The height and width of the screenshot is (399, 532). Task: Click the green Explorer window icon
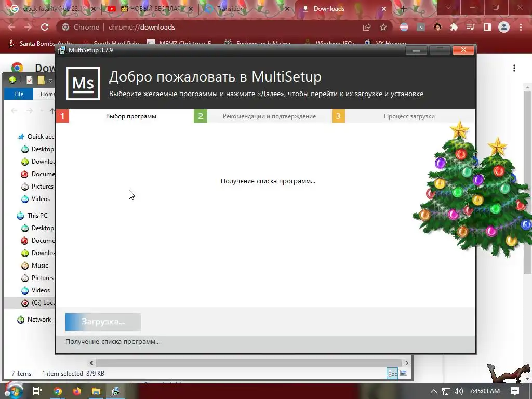[x=12, y=80]
